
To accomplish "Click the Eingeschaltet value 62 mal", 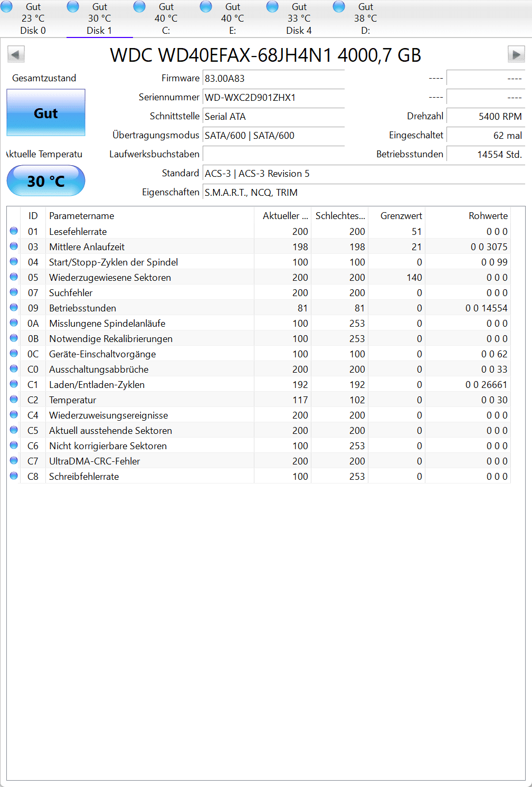I will pyautogui.click(x=486, y=136).
